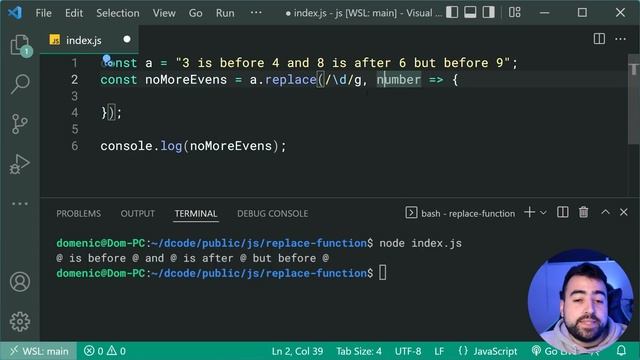Open the Explorer view in activity bar
Viewport: 640px width, 360px height.
click(x=20, y=44)
